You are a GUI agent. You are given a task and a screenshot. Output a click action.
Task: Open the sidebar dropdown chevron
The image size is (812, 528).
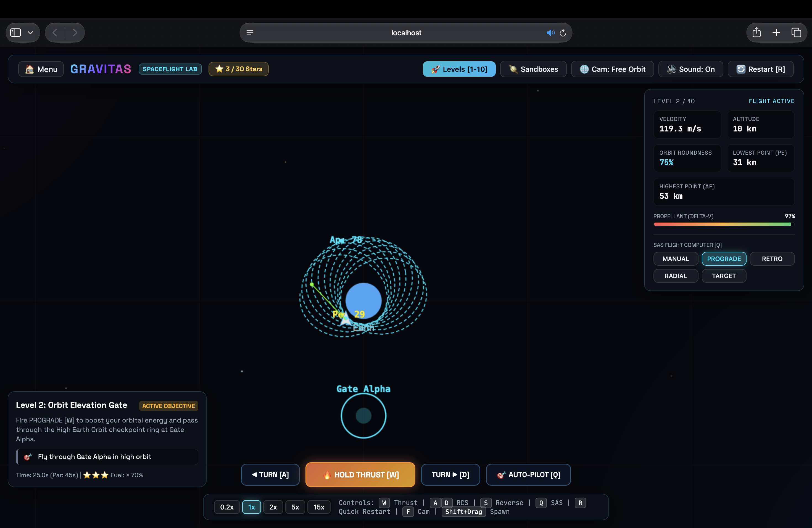(30, 33)
